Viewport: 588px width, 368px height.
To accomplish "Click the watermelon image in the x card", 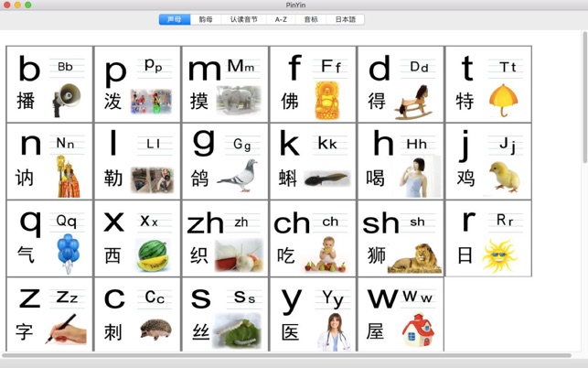I will point(153,255).
